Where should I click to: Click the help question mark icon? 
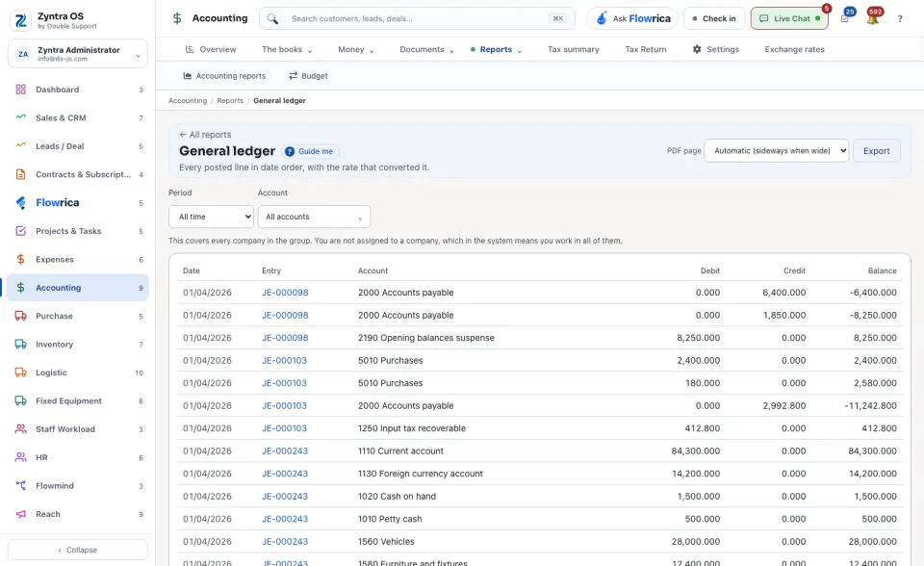pos(900,19)
